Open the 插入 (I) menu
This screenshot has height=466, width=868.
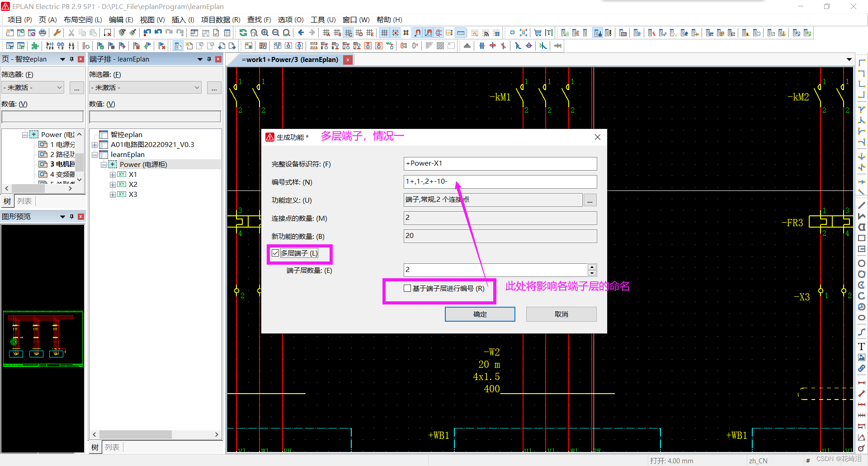(183, 19)
